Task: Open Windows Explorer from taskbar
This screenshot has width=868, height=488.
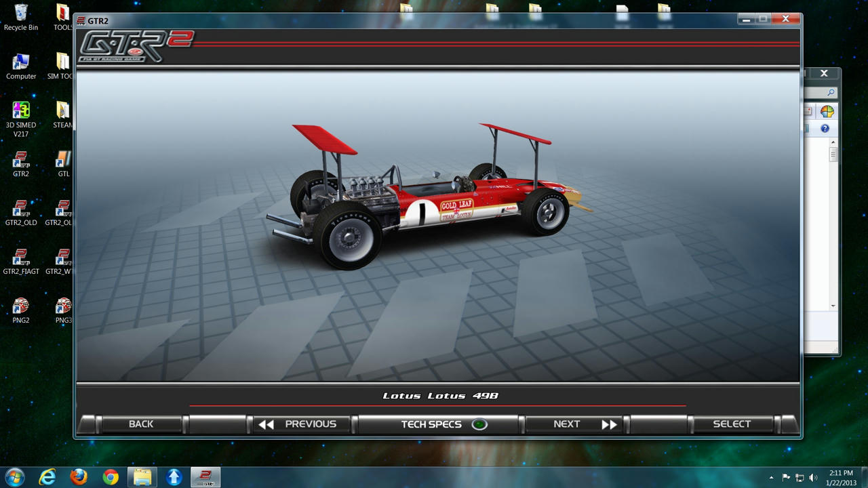Action: coord(142,477)
